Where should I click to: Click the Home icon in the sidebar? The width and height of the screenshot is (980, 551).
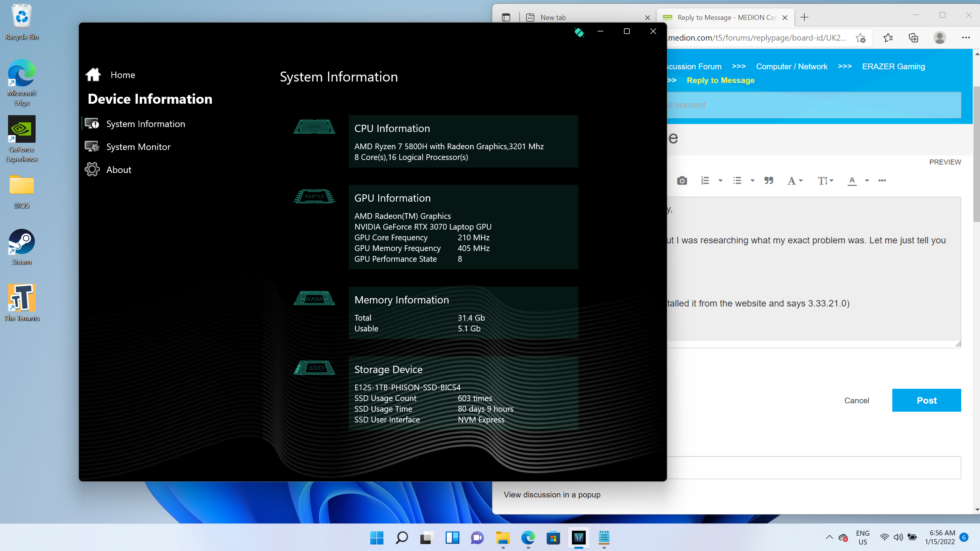tap(93, 75)
